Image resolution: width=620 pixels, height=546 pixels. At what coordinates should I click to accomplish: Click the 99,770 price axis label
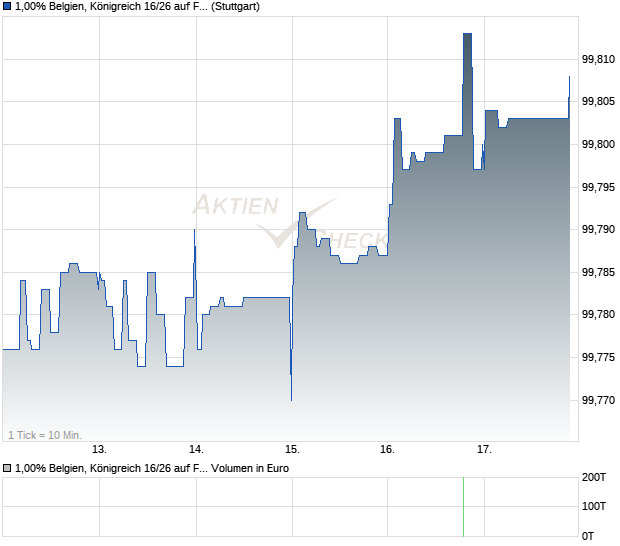point(599,401)
